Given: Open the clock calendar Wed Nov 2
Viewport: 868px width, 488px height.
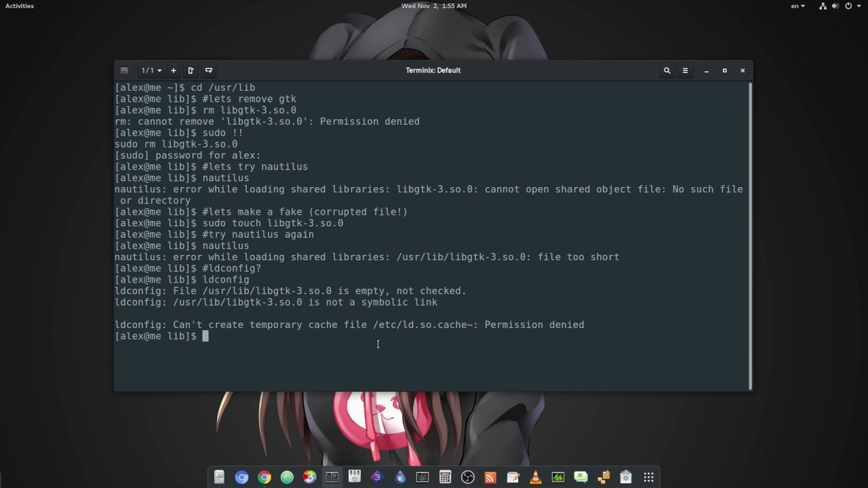Looking at the screenshot, I should click(x=434, y=6).
